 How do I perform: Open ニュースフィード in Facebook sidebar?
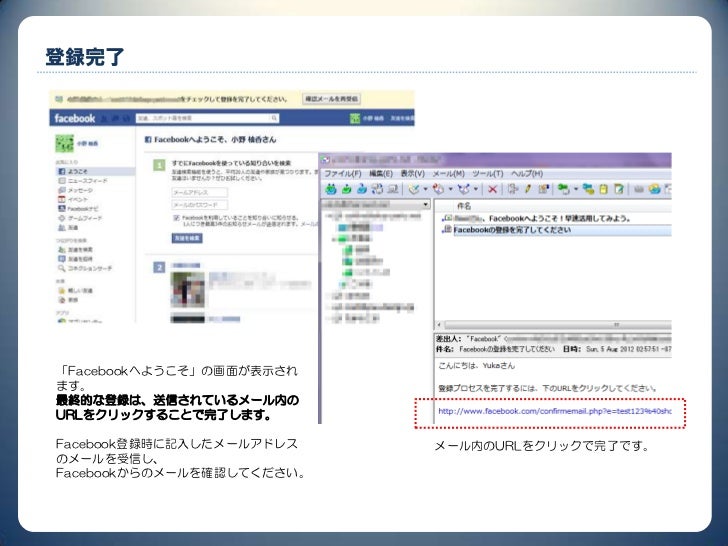[x=83, y=181]
